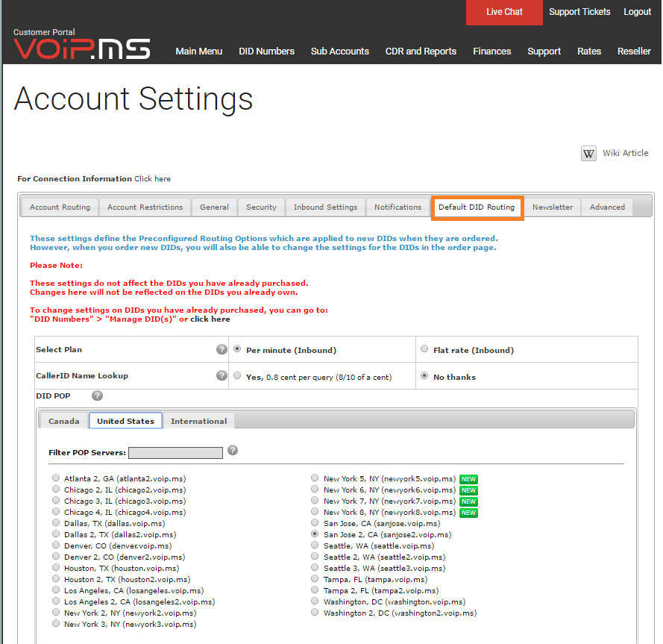
Task: Switch to the Canada POP tab
Action: [63, 420]
